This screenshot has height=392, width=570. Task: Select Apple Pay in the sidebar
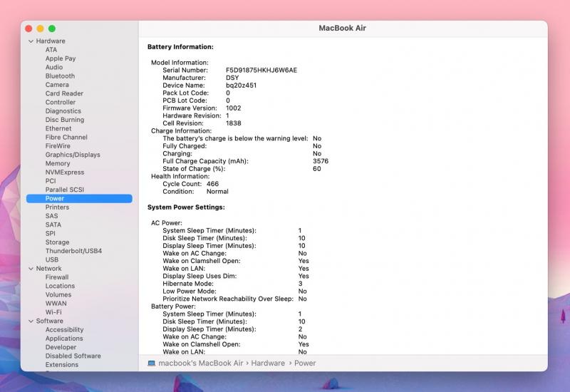[x=61, y=58]
